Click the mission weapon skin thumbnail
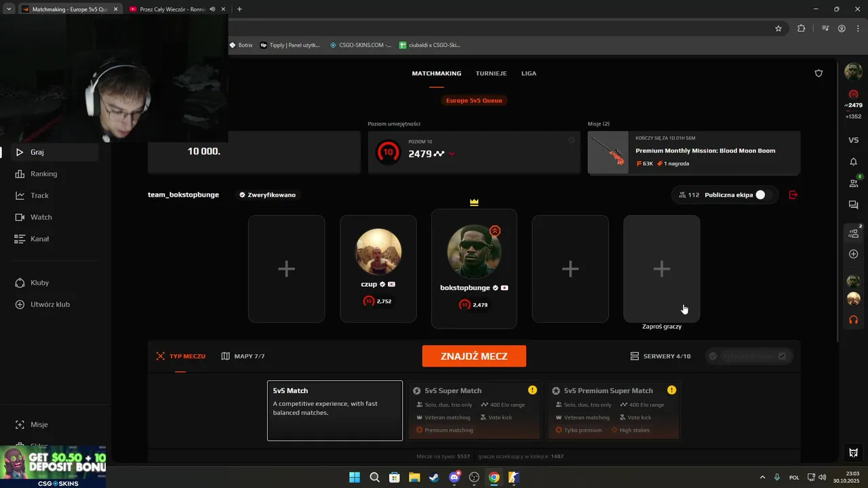 [608, 152]
